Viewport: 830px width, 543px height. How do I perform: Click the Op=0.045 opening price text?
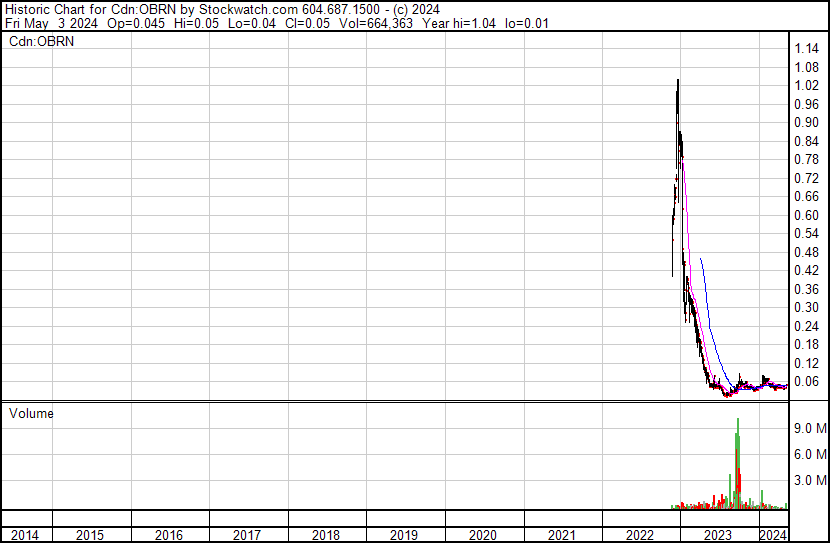pos(136,23)
